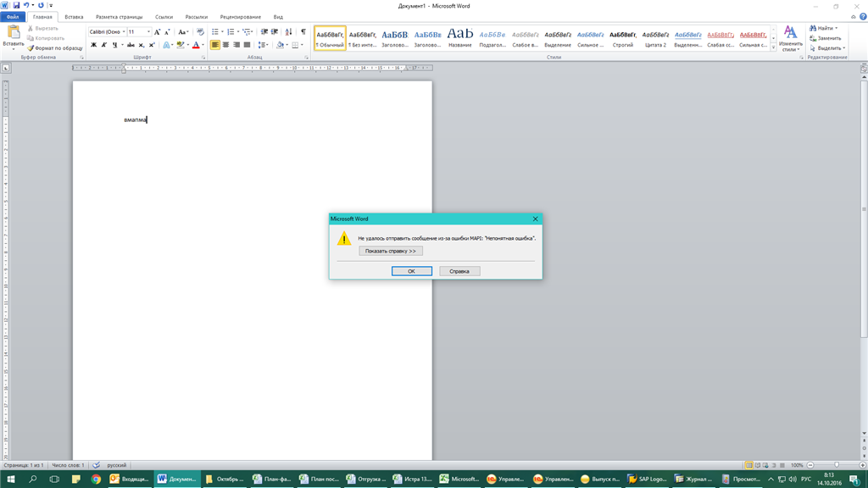
Task: Click the Word help question mark icon
Action: click(x=863, y=17)
